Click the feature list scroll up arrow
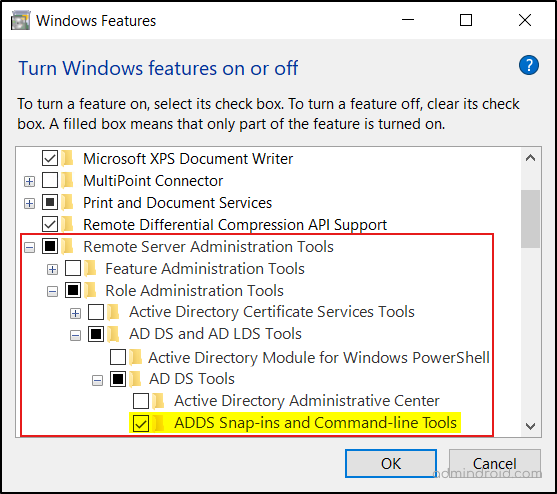Screen dimensions: 557x494 530,158
